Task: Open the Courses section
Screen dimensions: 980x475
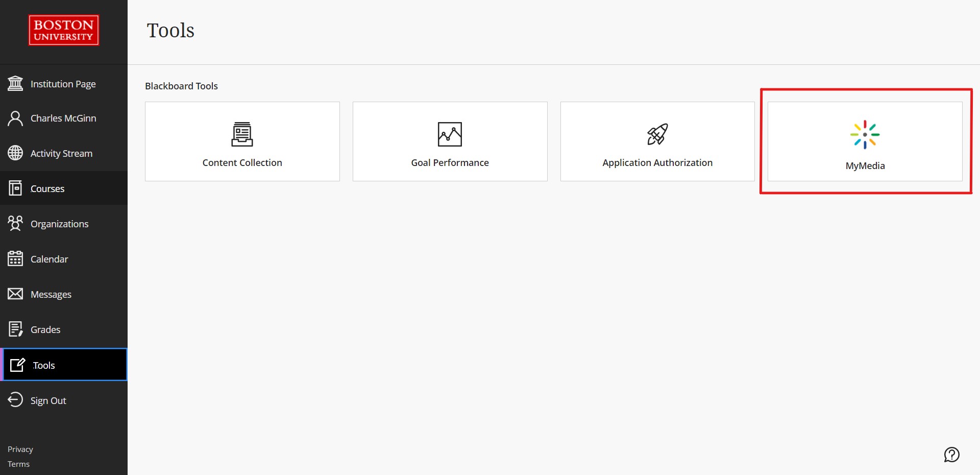Action: 64,188
